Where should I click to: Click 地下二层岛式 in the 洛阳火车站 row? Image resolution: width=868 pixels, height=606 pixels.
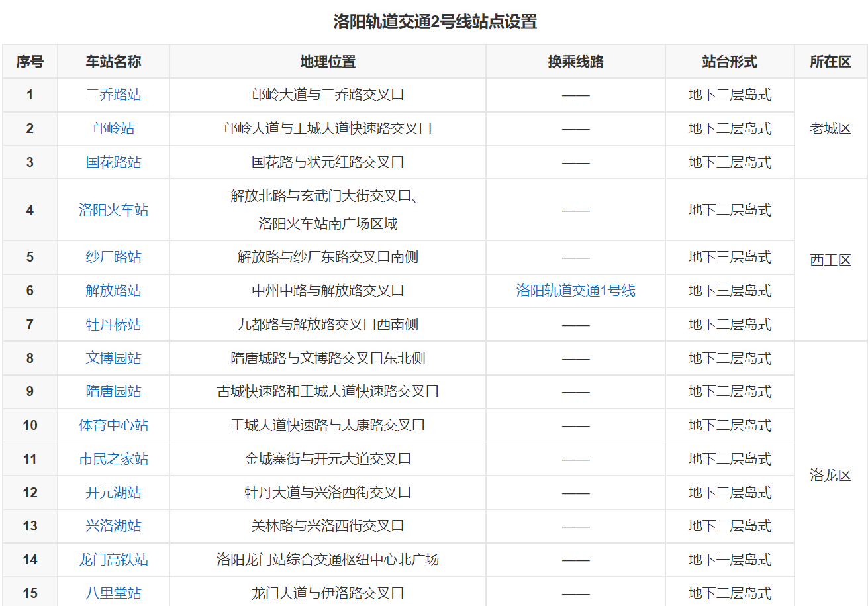pos(730,210)
